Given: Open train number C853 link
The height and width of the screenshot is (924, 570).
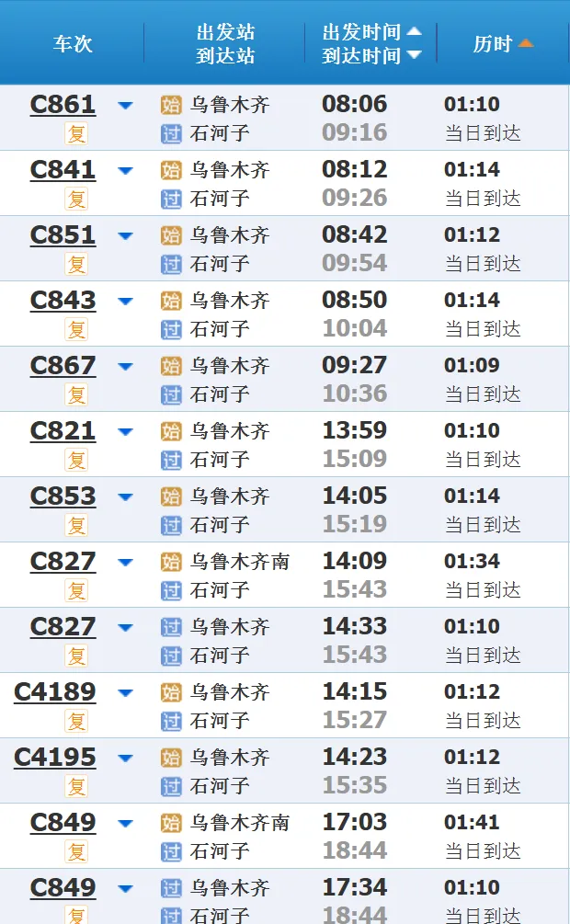Looking at the screenshot, I should tap(63, 496).
